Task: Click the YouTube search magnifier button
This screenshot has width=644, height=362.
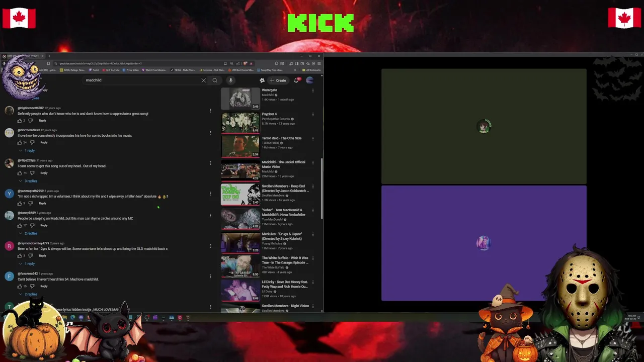Action: pyautogui.click(x=215, y=80)
